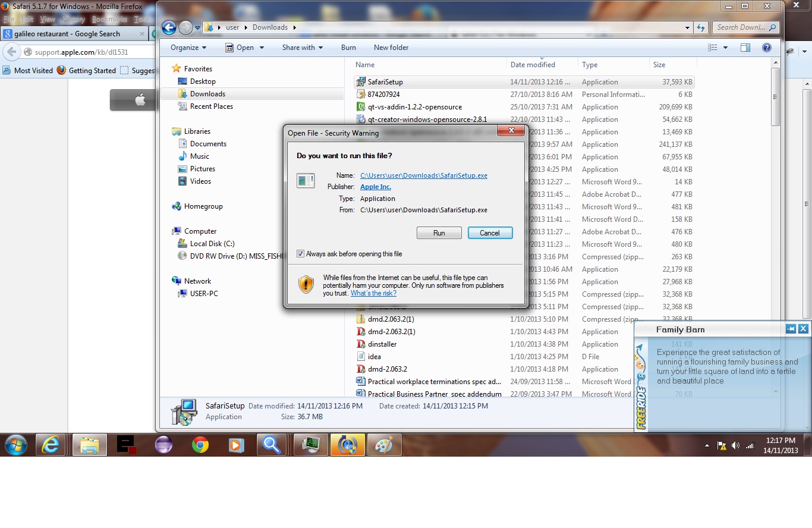
Task: Expand the Share with dropdown
Action: point(302,48)
